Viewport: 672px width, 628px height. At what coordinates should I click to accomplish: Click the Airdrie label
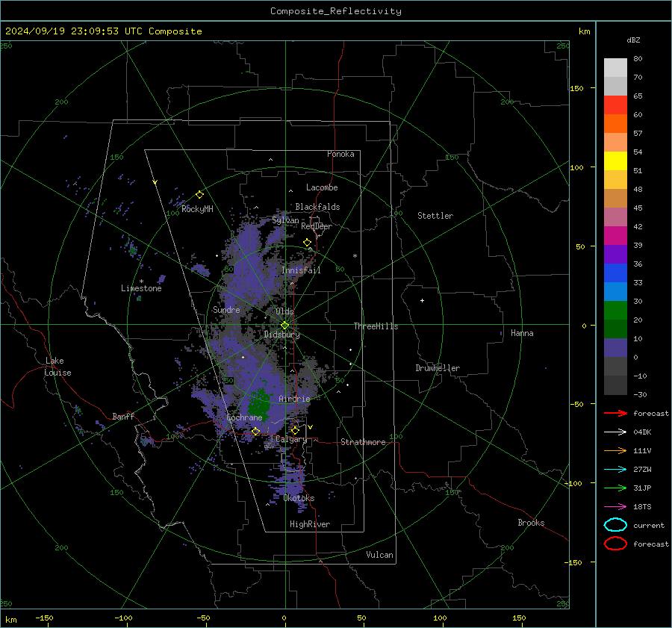tap(294, 399)
